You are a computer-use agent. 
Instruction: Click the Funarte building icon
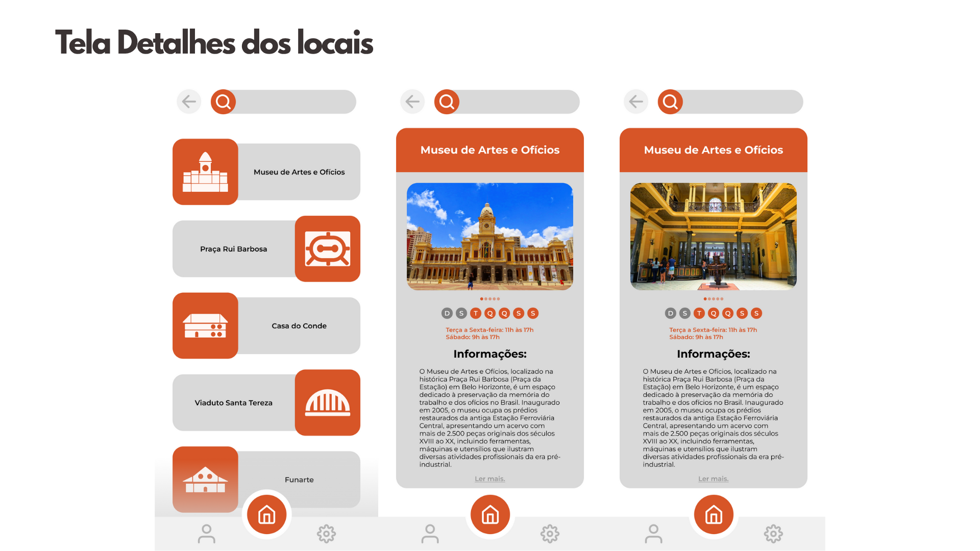coord(205,480)
